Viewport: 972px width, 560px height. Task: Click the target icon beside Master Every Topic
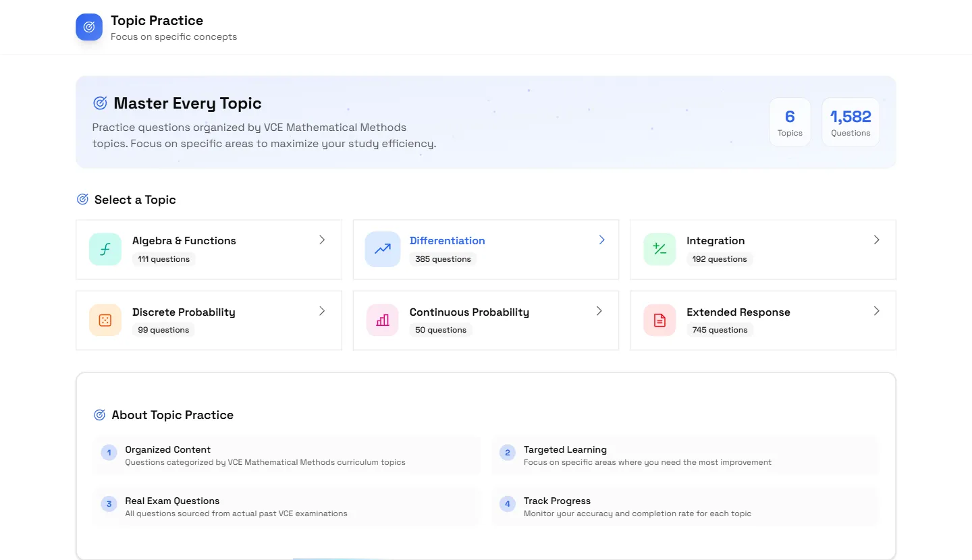tap(100, 103)
